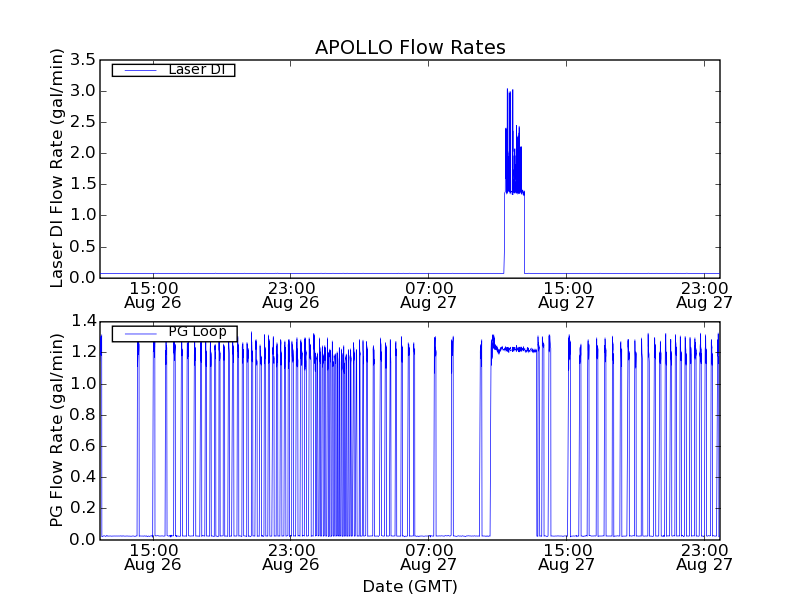Click the 0.8 tick on PG Flow axis
The height and width of the screenshot is (600, 800).
(x=83, y=415)
